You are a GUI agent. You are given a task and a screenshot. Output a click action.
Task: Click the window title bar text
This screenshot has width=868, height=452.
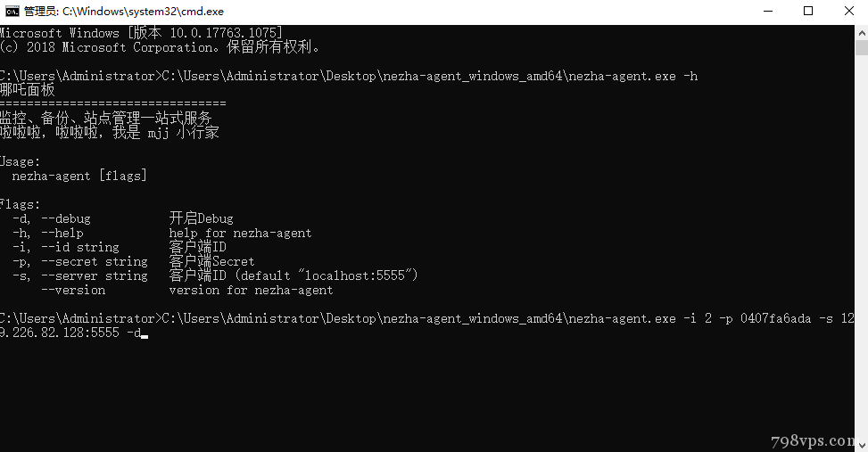pos(124,11)
